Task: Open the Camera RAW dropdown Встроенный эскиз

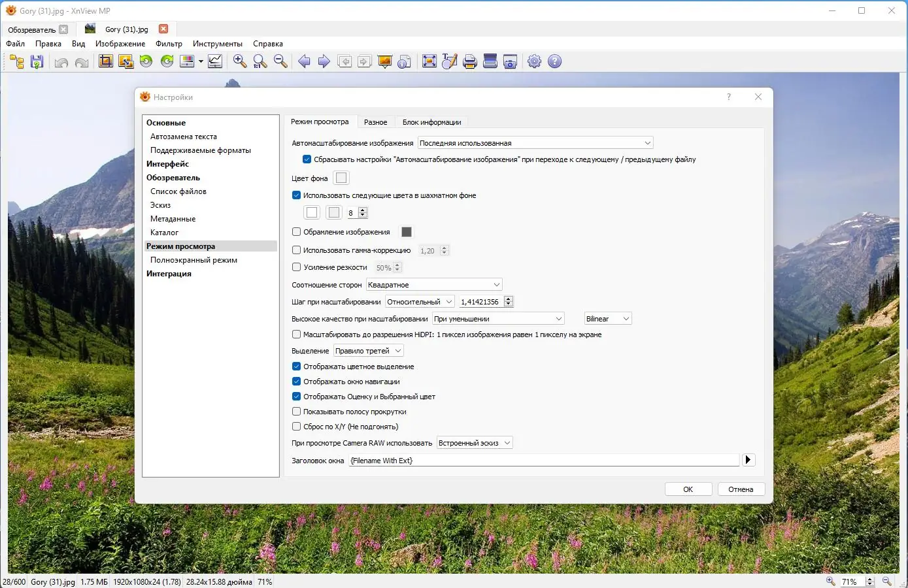Action: [475, 443]
